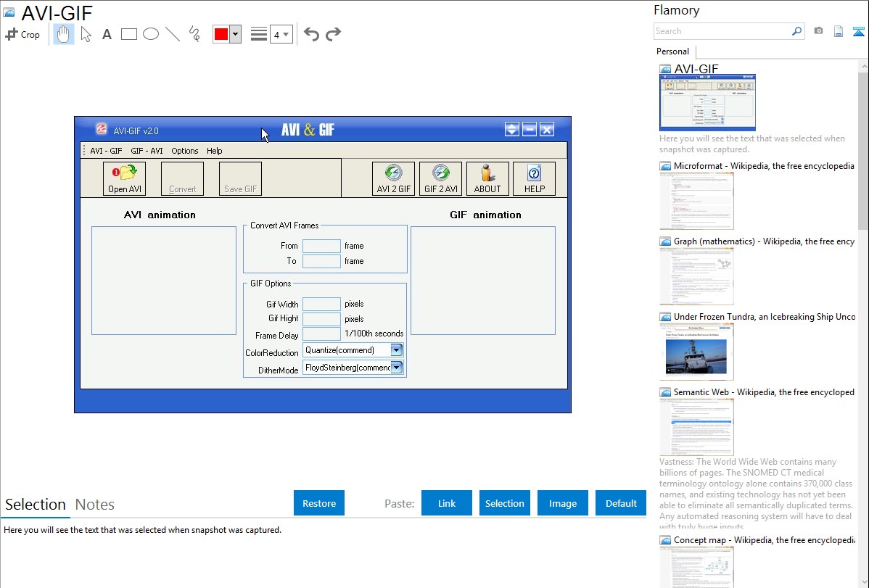This screenshot has height=588, width=869.
Task: Pick the ellipse shape tool
Action: point(151,34)
